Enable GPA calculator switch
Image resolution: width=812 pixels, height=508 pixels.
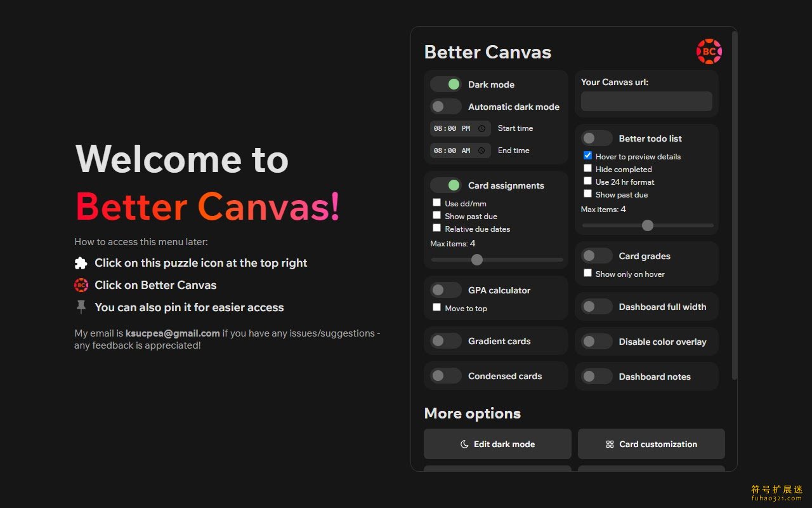click(x=446, y=290)
